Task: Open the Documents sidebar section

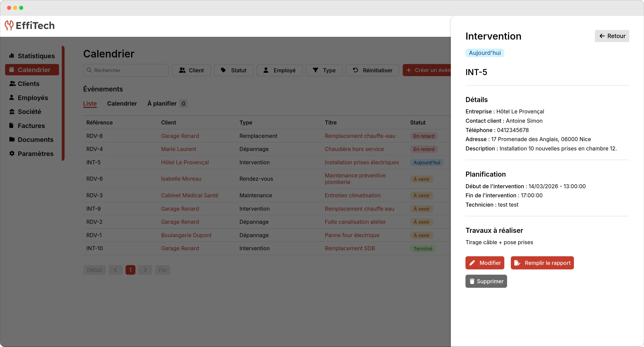Action: (x=35, y=140)
